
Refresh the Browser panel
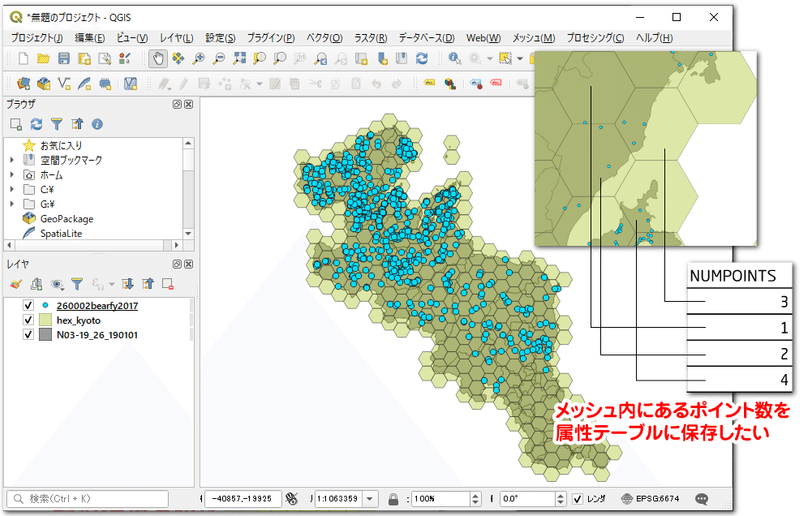[36, 124]
